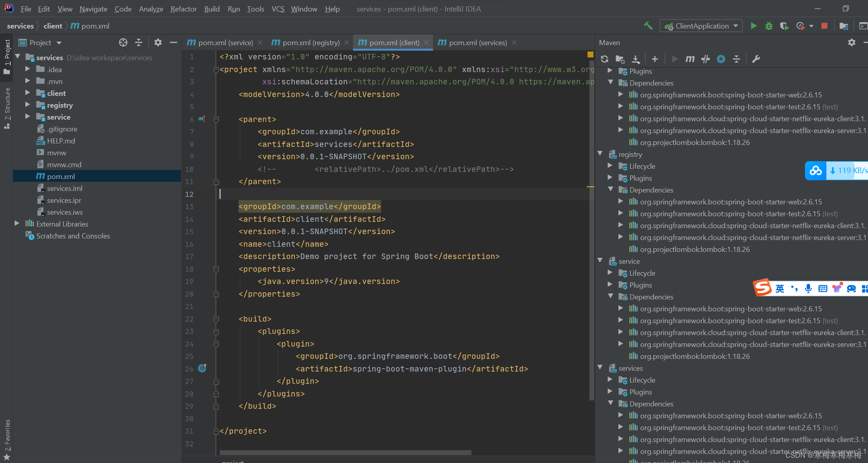The width and height of the screenshot is (868, 463).
Task: Click the Build Project hammer icon
Action: coord(648,25)
